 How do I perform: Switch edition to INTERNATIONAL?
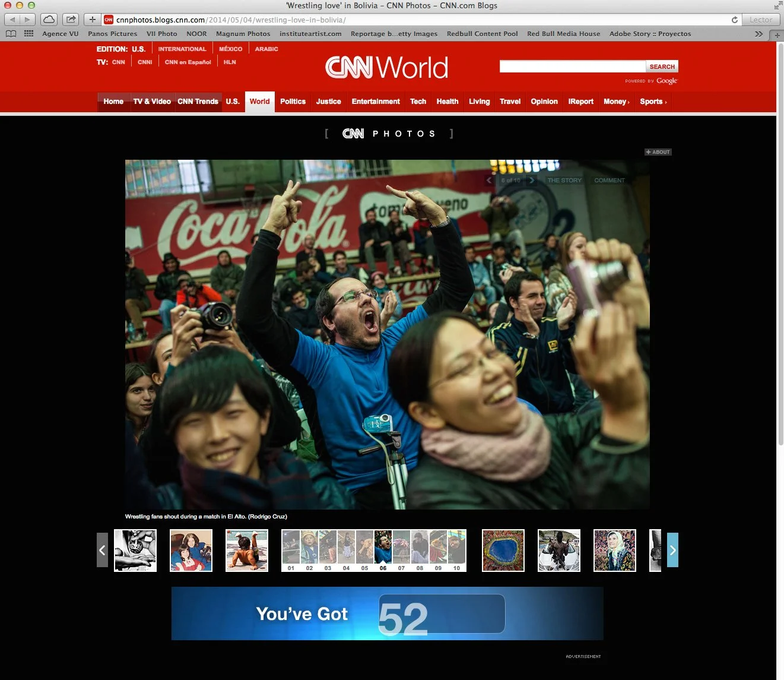(x=182, y=49)
